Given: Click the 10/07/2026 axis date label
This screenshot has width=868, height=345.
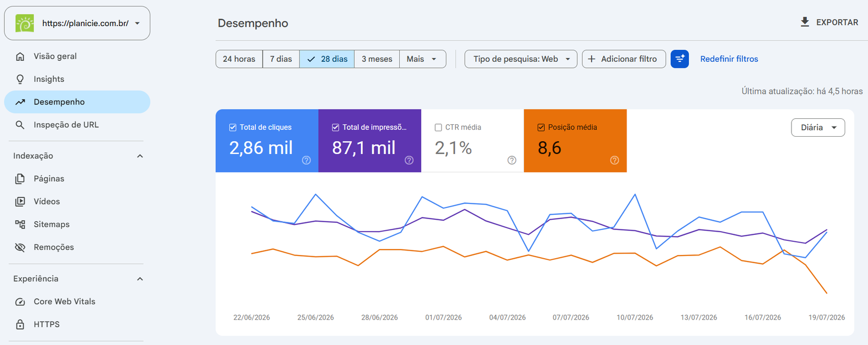Looking at the screenshot, I should 635,317.
